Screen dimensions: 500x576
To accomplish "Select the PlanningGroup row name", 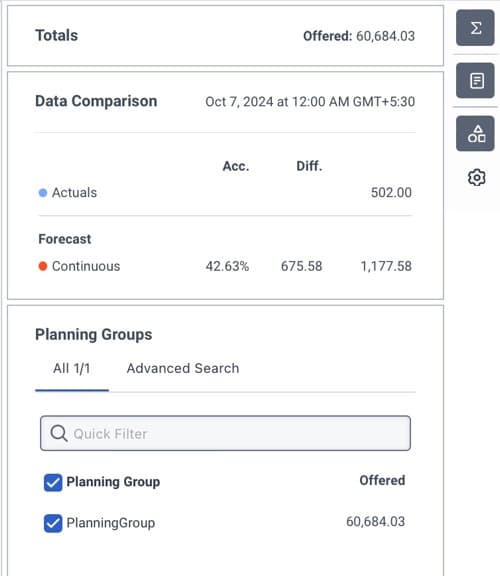I will pyautogui.click(x=111, y=523).
